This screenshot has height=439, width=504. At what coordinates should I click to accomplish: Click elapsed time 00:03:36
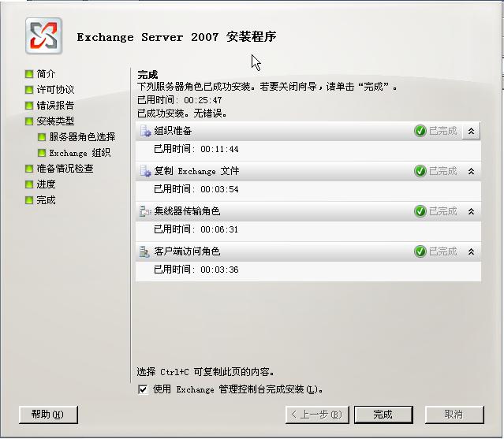point(219,270)
